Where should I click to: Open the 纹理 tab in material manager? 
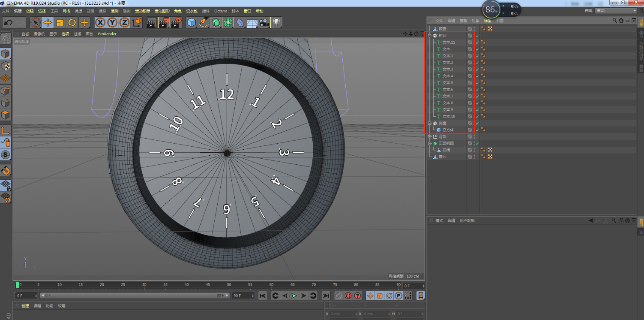(62, 306)
